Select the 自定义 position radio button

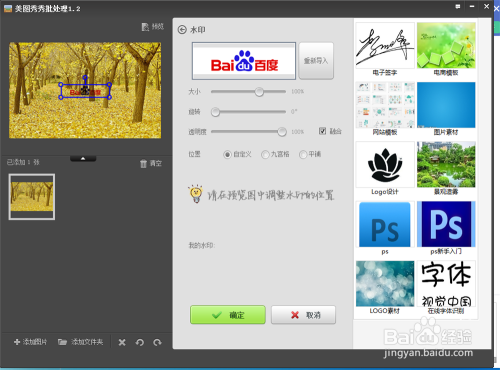[x=227, y=154]
